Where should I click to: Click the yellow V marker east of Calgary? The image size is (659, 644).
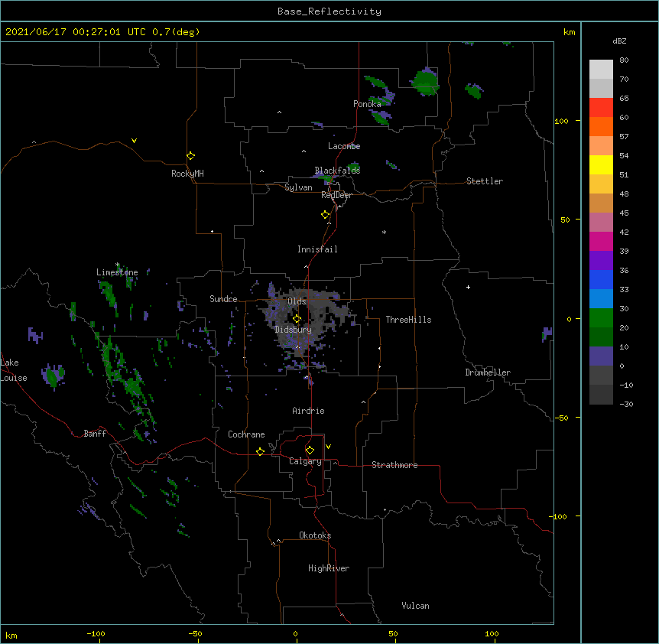click(x=328, y=447)
